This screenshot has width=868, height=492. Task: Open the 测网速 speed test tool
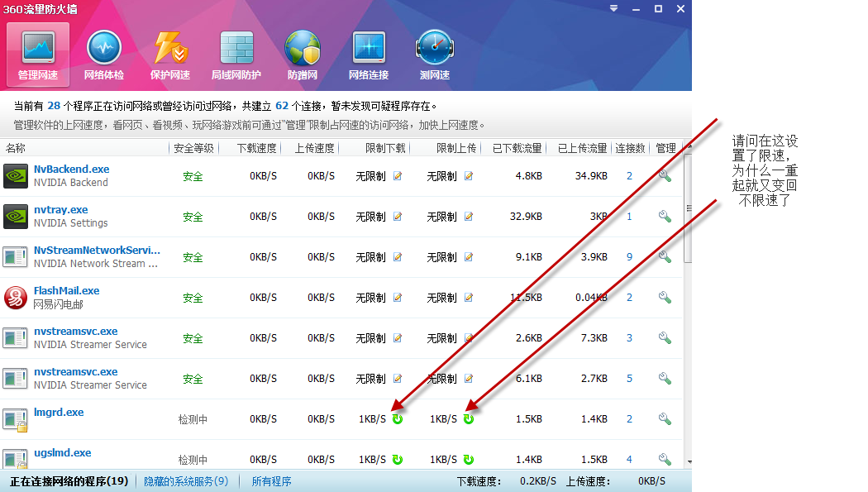tap(435, 55)
